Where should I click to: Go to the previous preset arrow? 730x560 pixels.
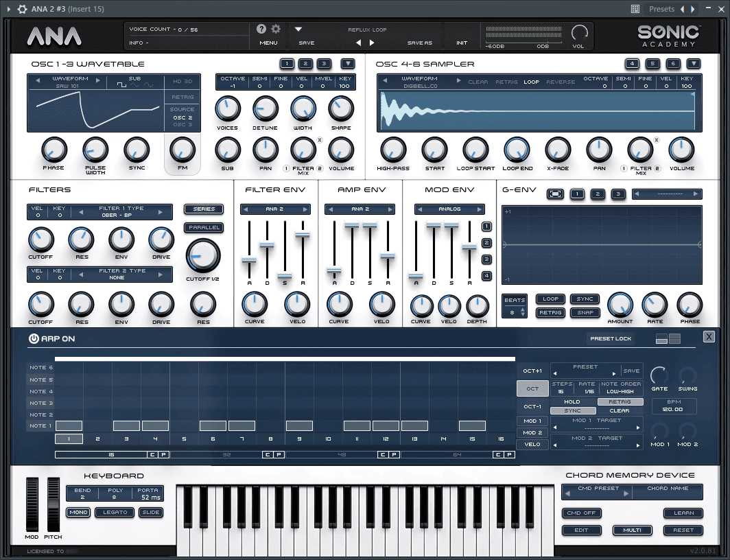tap(358, 43)
